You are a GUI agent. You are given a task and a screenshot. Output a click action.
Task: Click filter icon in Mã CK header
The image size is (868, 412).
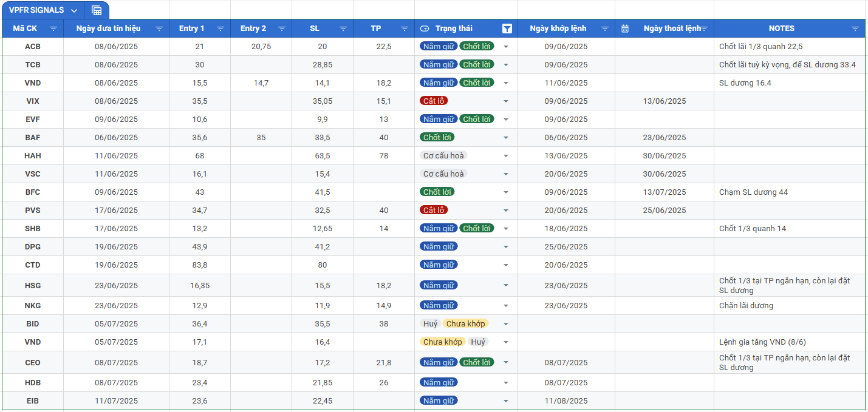click(53, 29)
